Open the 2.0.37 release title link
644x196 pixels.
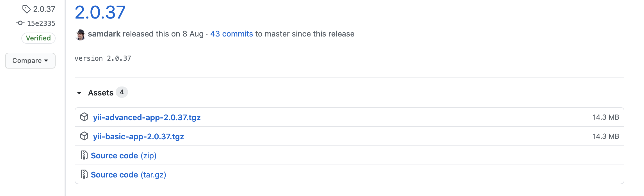click(x=100, y=12)
